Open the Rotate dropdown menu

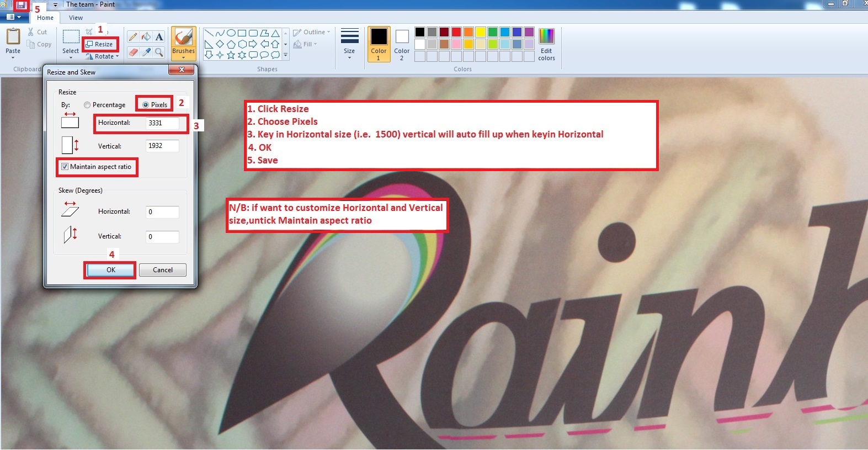(103, 56)
